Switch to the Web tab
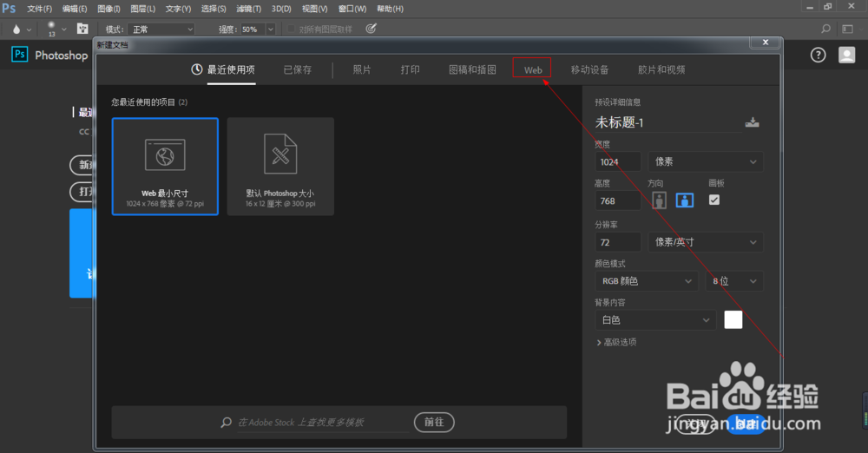 tap(532, 69)
